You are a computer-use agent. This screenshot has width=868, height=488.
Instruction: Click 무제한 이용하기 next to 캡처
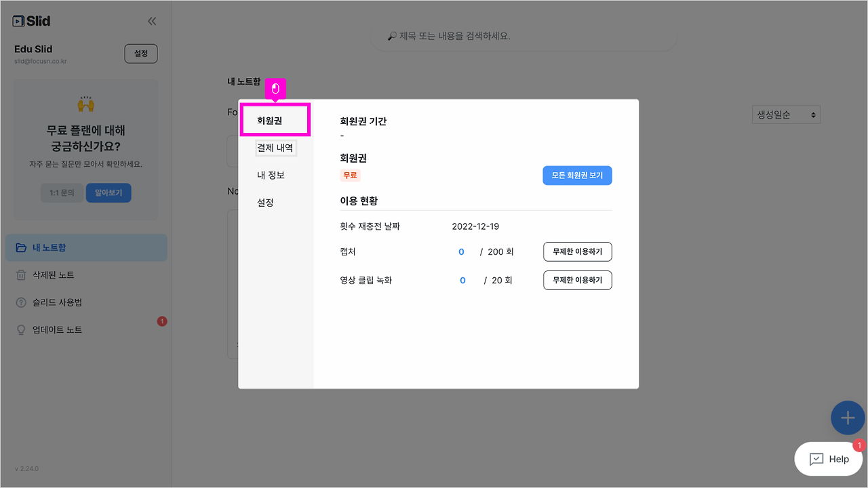[x=577, y=251]
